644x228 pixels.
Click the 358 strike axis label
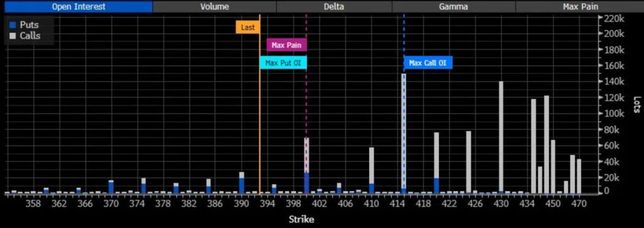[33, 204]
